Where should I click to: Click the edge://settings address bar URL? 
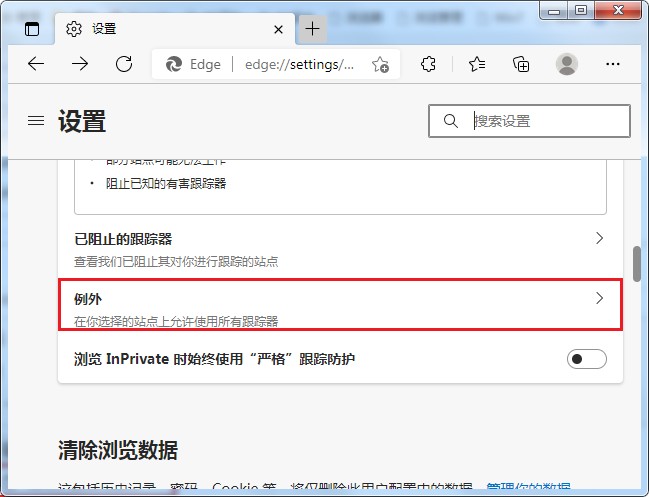[x=299, y=65]
